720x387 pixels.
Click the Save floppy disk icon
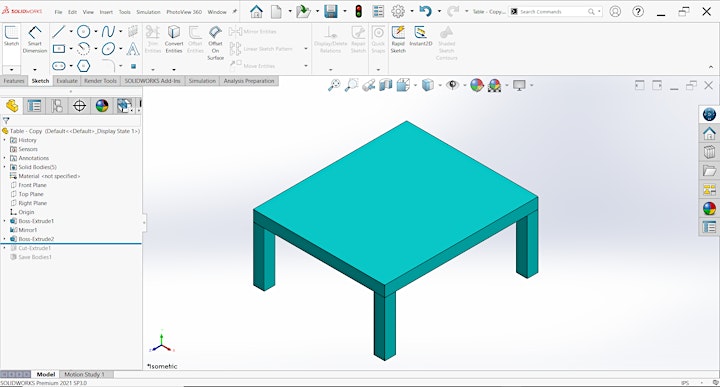click(331, 11)
